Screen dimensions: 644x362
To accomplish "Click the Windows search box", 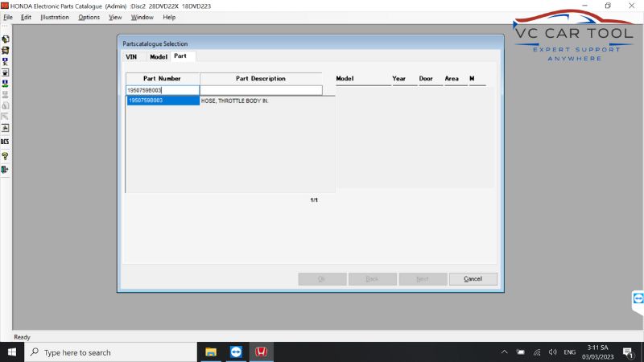I will click(x=111, y=352).
